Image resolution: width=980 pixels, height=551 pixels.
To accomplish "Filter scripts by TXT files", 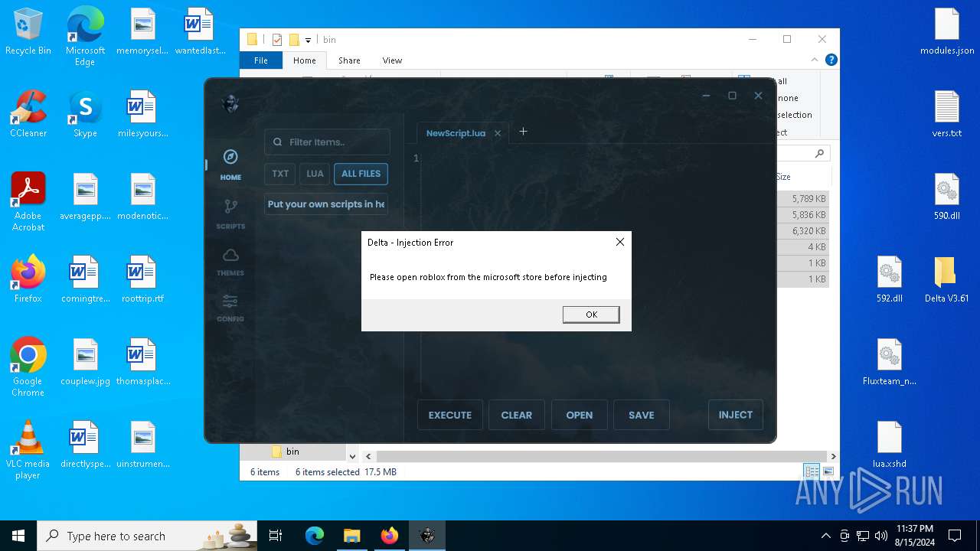I will pyautogui.click(x=280, y=174).
